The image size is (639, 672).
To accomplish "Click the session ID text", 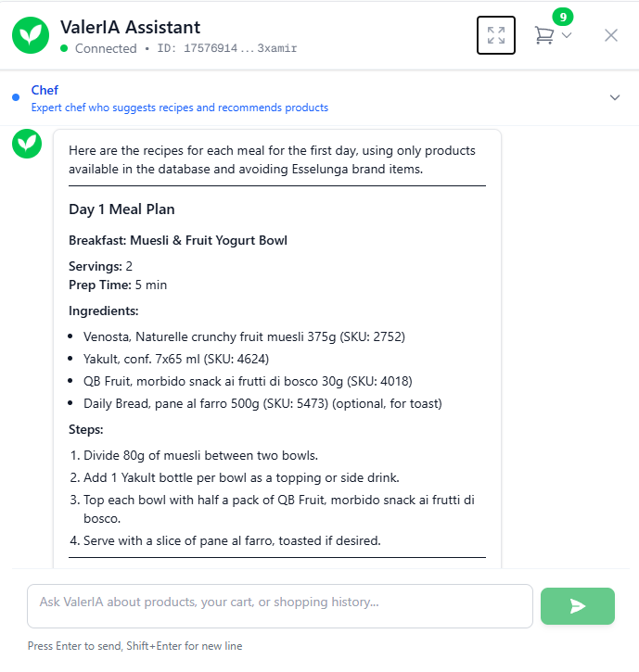I will click(x=227, y=48).
